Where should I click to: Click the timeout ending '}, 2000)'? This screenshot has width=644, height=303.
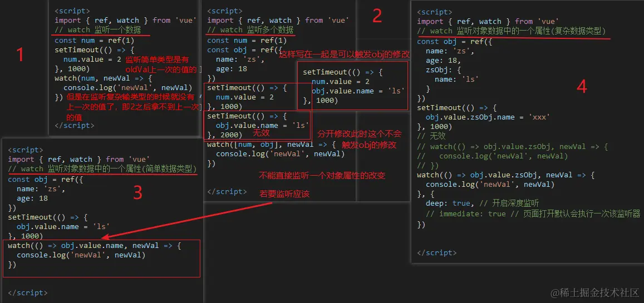pyautogui.click(x=225, y=135)
